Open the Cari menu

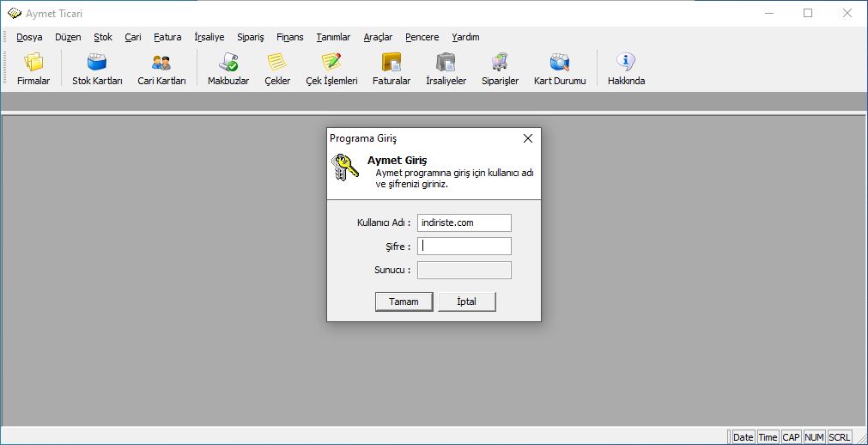click(133, 37)
